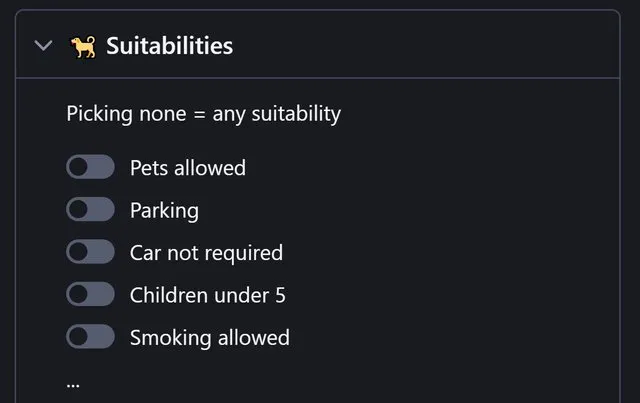This screenshot has width=640, height=403.
Task: Click the round knob of Parking switch
Action: click(78, 209)
